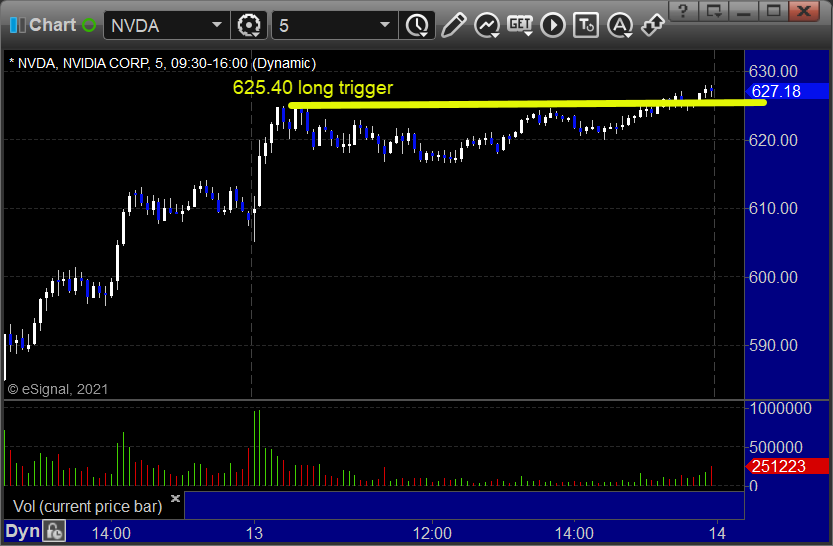Close the Vol (current price bar) label
Viewport: 833px width, 546px height.
click(x=175, y=498)
